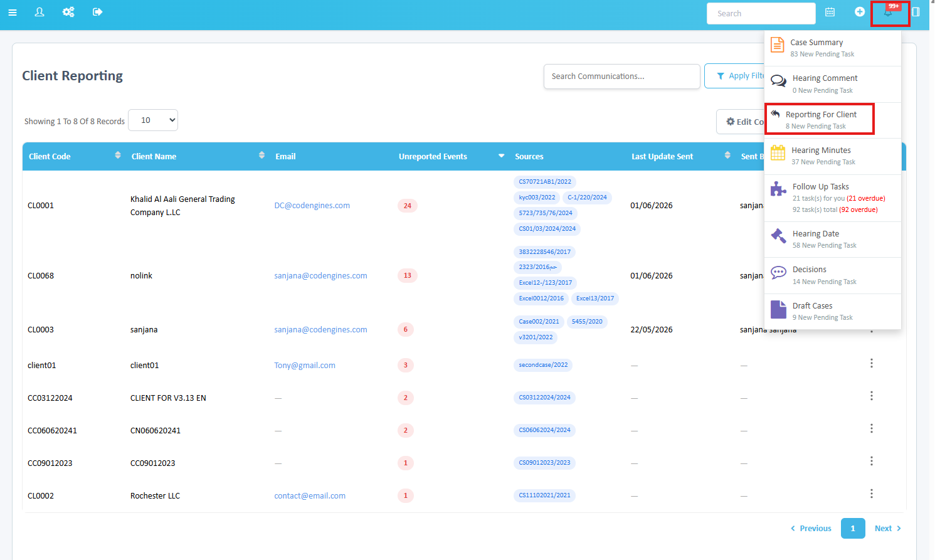Open three-dot menu for Rochester LLC row
Screen dimensions: 935x560
[x=872, y=494]
